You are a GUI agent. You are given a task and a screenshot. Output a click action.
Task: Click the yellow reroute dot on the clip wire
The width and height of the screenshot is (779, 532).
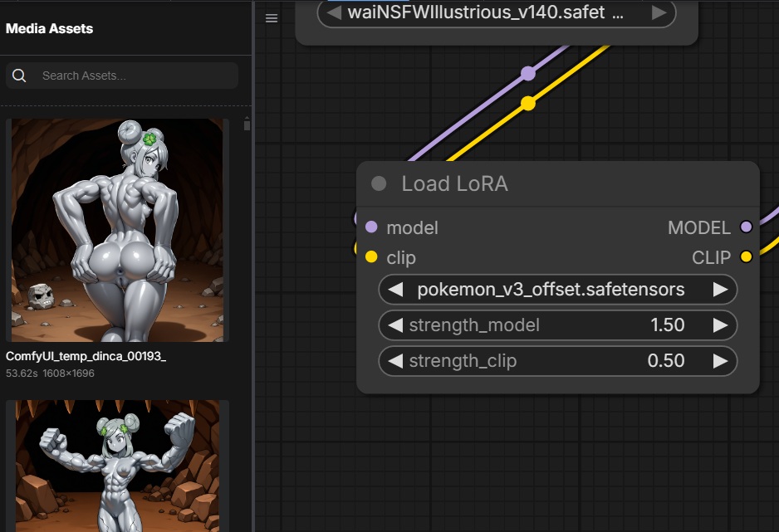click(x=528, y=103)
